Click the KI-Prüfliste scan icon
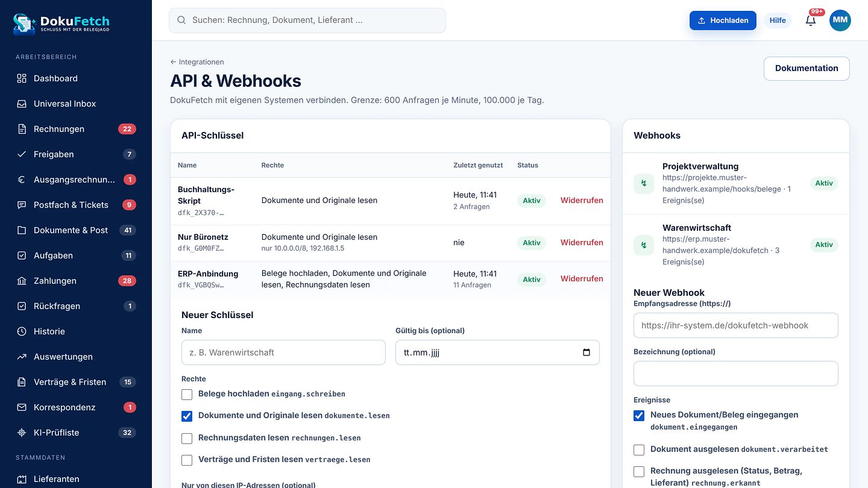The height and width of the screenshot is (488, 868). tap(22, 433)
